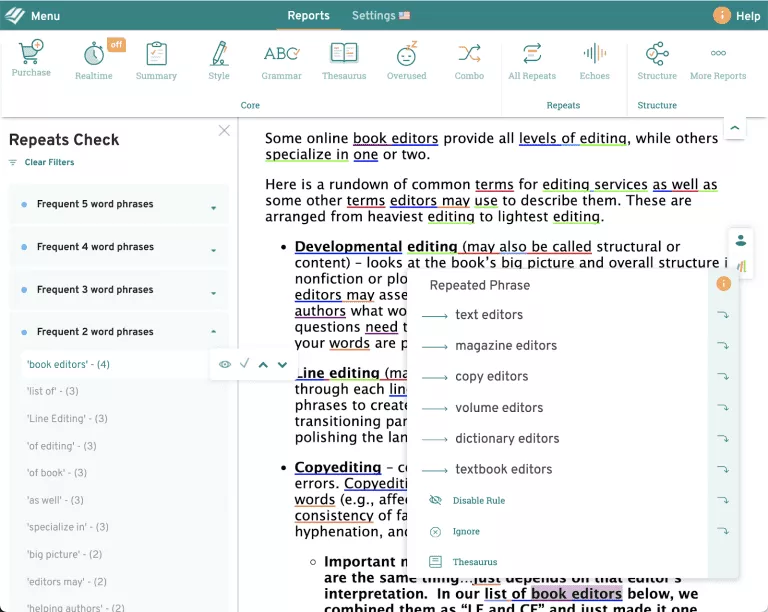Select the 'specialize in' - (3) phrase

68,527
